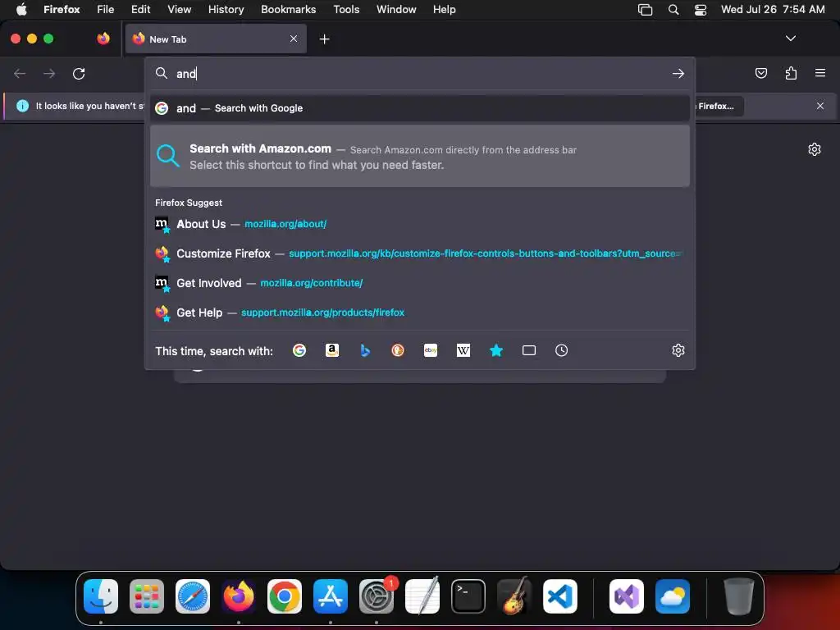Open TextEdit from the Dock
The width and height of the screenshot is (840, 630).
pyautogui.click(x=422, y=596)
